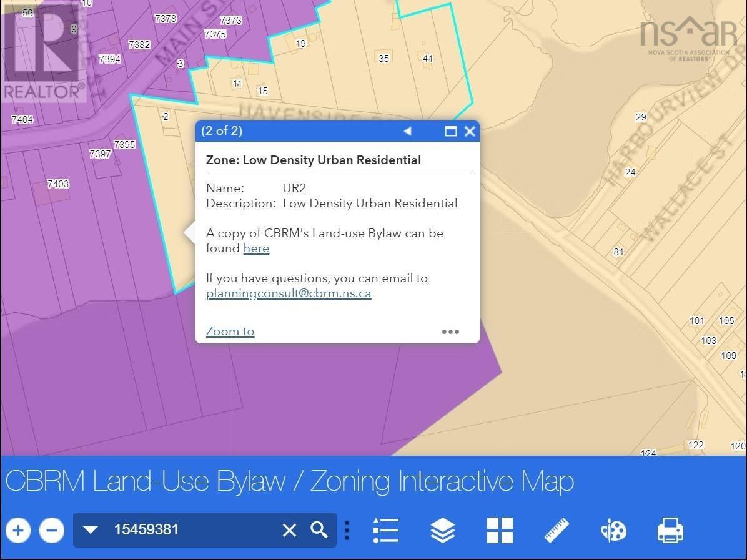The width and height of the screenshot is (747, 560).
Task: Open the search source dropdown arrow
Action: point(90,530)
